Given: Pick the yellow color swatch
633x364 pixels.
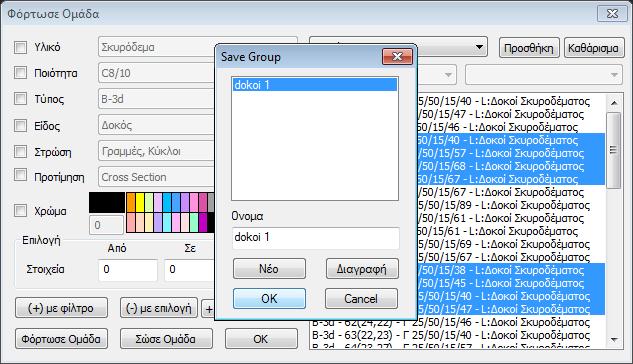Looking at the screenshot, I should pos(140,202).
